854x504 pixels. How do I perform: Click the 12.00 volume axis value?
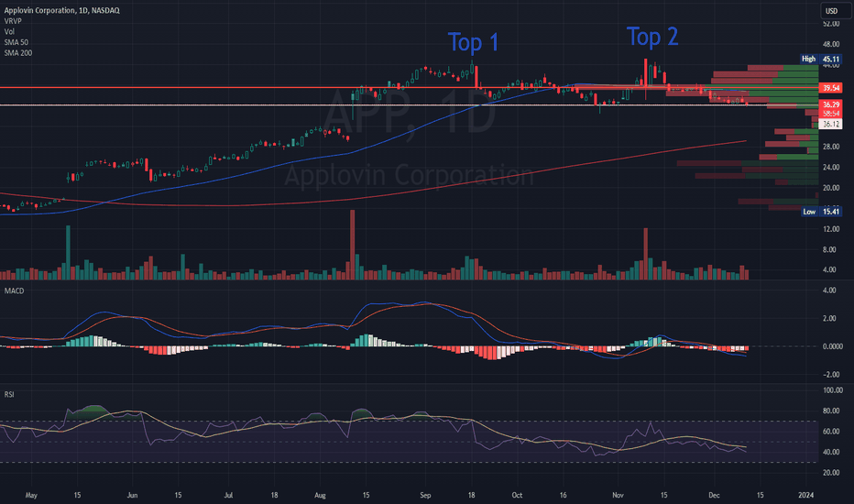click(831, 229)
